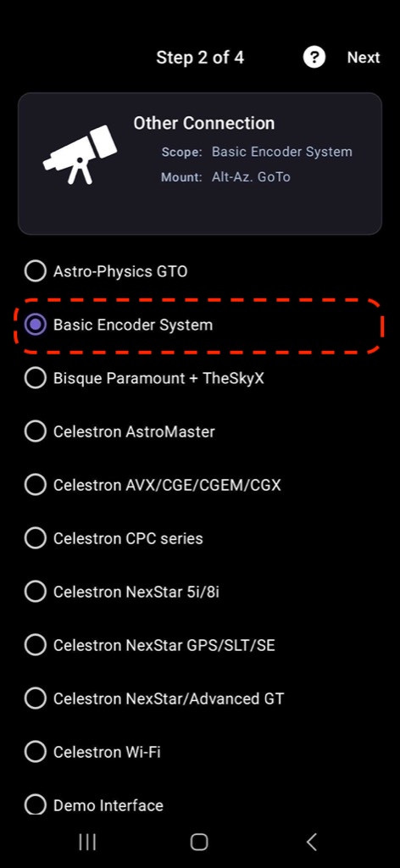Viewport: 400px width, 868px height.
Task: Tap the Scope value Basic Encoder System
Action: (281, 152)
